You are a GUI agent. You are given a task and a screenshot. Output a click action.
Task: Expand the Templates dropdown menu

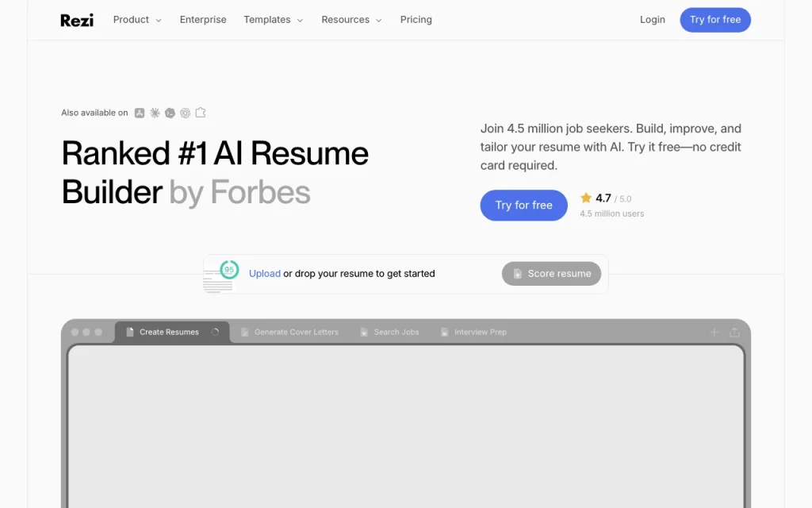[274, 20]
